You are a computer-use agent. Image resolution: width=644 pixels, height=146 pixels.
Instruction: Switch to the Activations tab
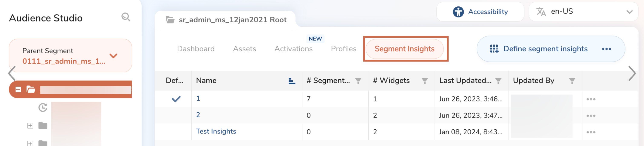(x=293, y=49)
